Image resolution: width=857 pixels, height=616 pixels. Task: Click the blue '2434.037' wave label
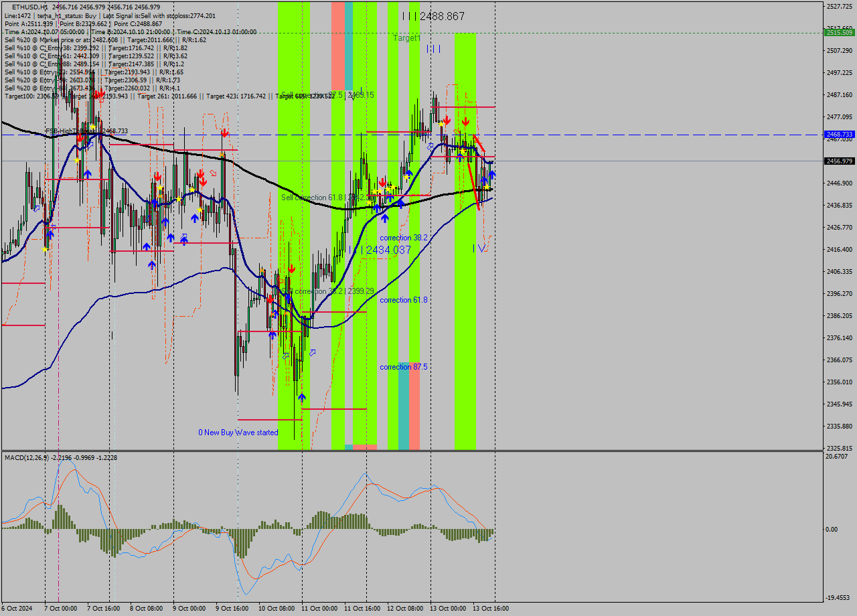coord(380,250)
